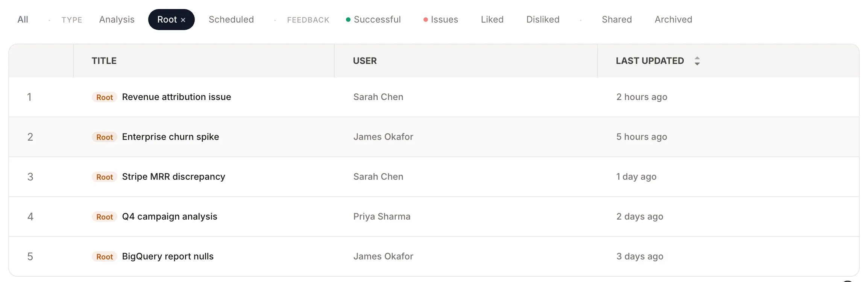Click the green dot beside Successful filter
The height and width of the screenshot is (282, 868).
[348, 19]
